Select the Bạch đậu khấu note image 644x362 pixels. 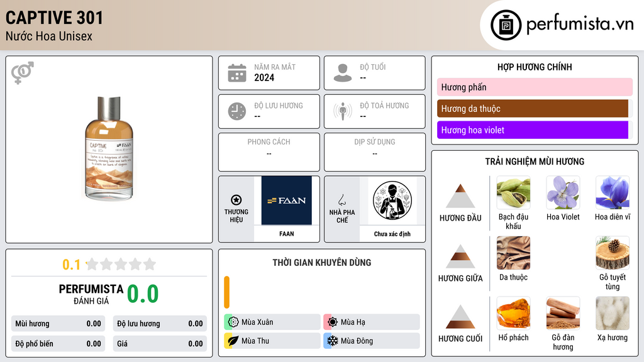pyautogui.click(x=513, y=192)
